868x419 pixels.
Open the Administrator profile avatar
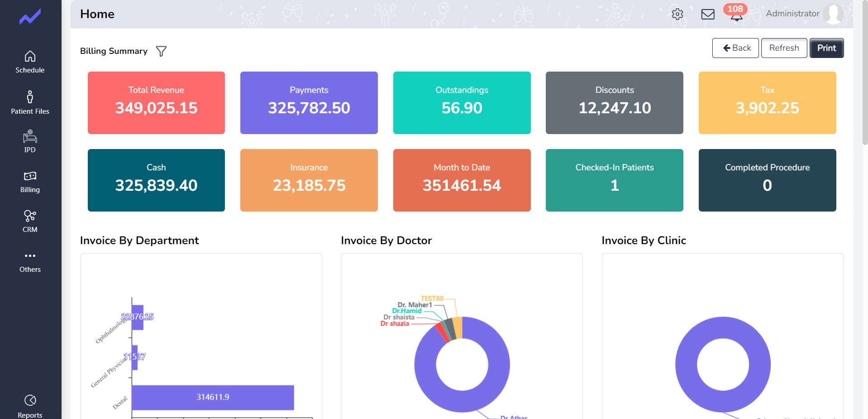(x=833, y=14)
